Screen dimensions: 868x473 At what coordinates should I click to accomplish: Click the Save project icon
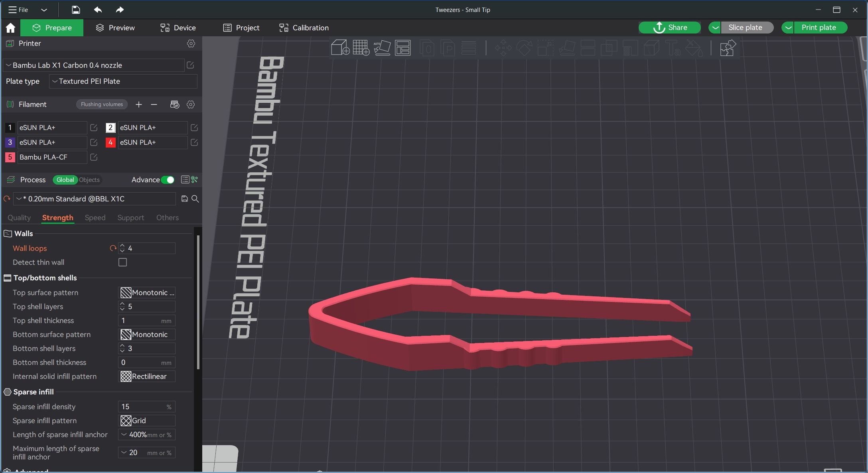(x=76, y=10)
